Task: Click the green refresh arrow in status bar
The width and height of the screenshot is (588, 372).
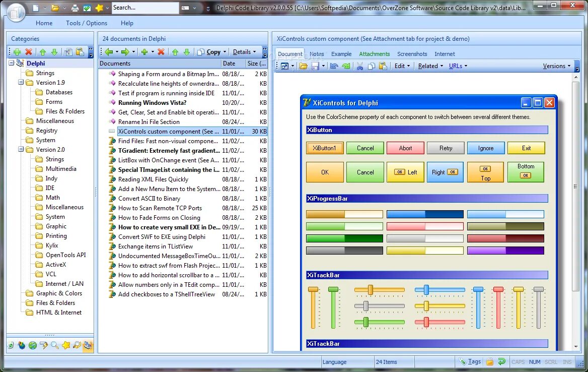Action: pyautogui.click(x=502, y=361)
